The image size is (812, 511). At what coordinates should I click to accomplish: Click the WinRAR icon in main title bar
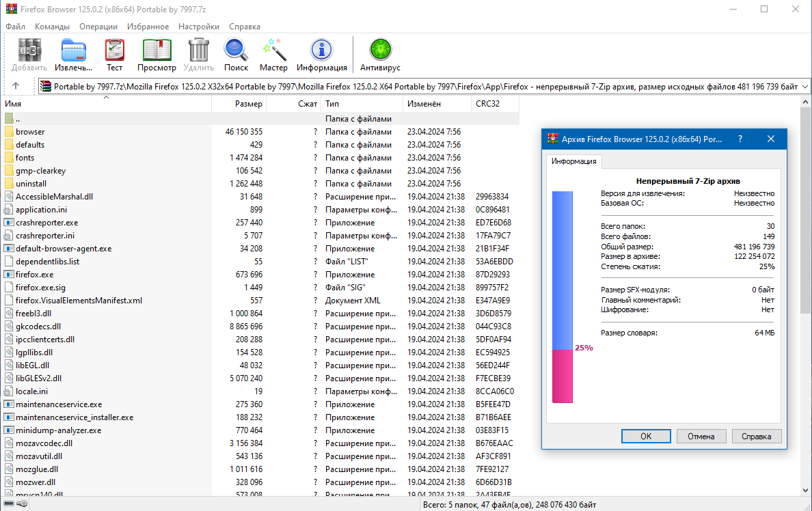click(x=12, y=9)
